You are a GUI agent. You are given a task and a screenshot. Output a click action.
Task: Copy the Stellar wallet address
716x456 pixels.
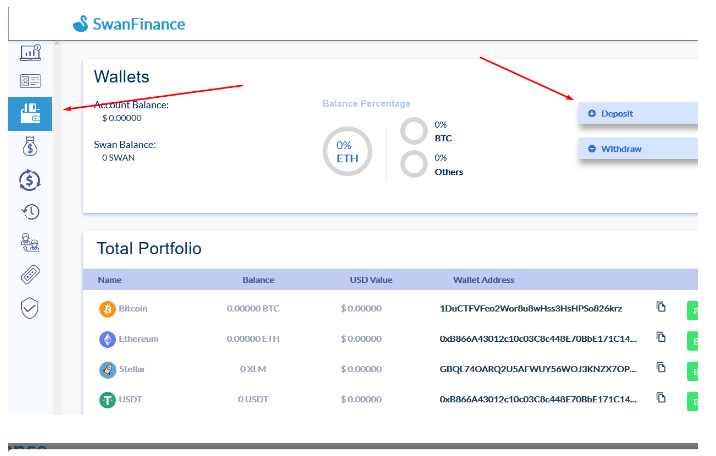(x=661, y=368)
